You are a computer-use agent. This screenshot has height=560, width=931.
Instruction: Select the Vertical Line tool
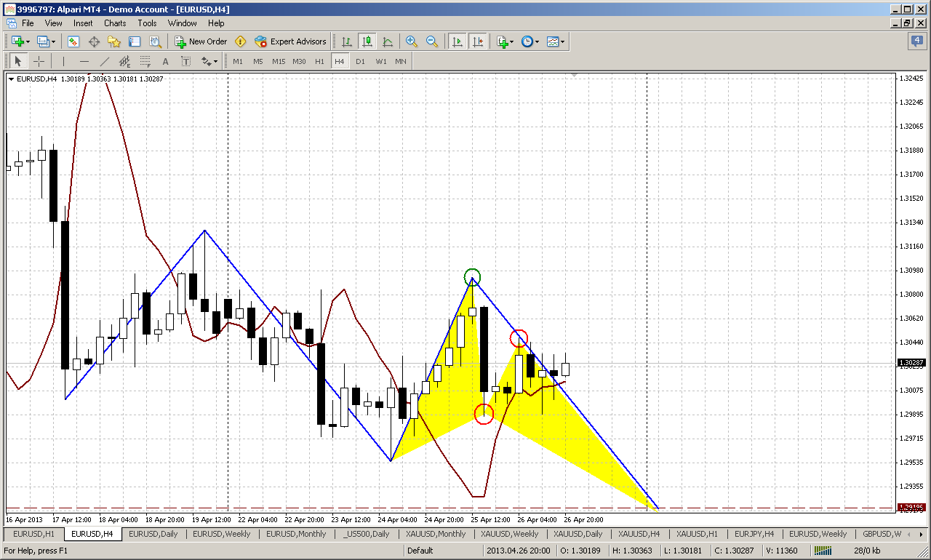[64, 61]
